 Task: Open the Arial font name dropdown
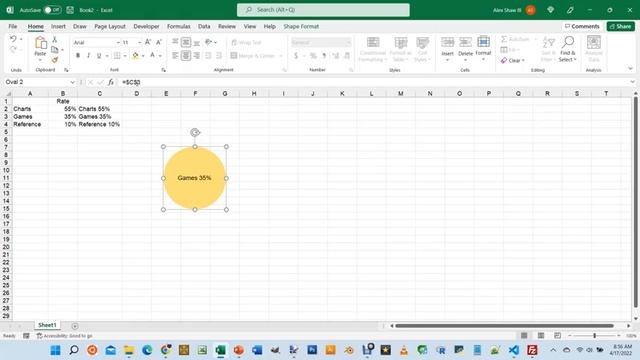(118, 42)
